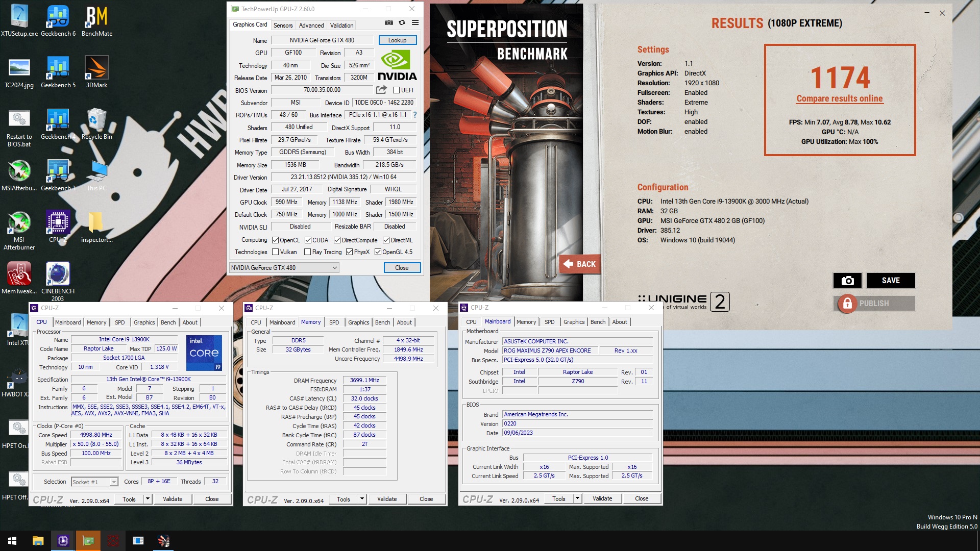
Task: Expand Tools dropdown arrow in CPU-Z CPU window
Action: tap(148, 499)
